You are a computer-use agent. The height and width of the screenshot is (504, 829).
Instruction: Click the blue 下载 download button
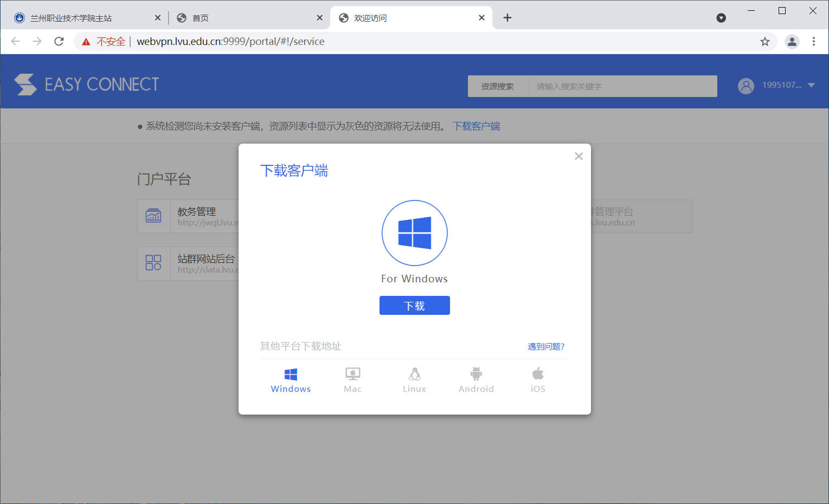[415, 305]
